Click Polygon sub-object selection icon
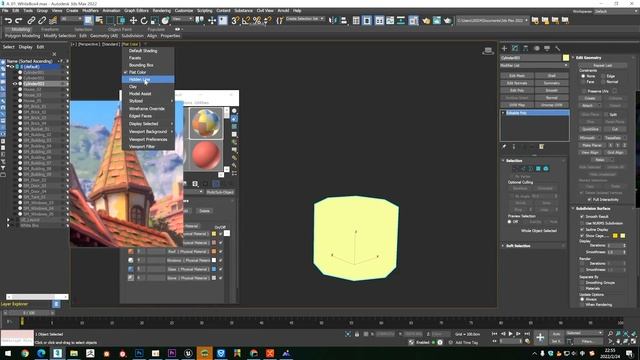 tap(538, 169)
